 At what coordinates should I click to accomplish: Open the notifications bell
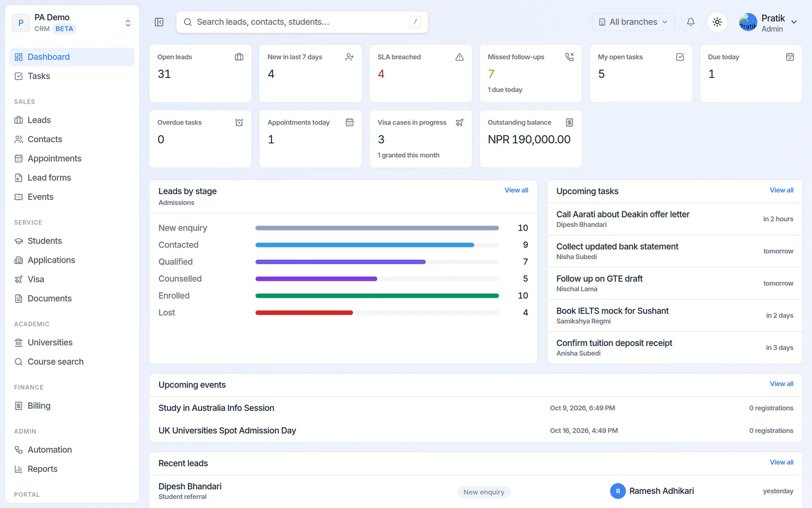(x=691, y=22)
